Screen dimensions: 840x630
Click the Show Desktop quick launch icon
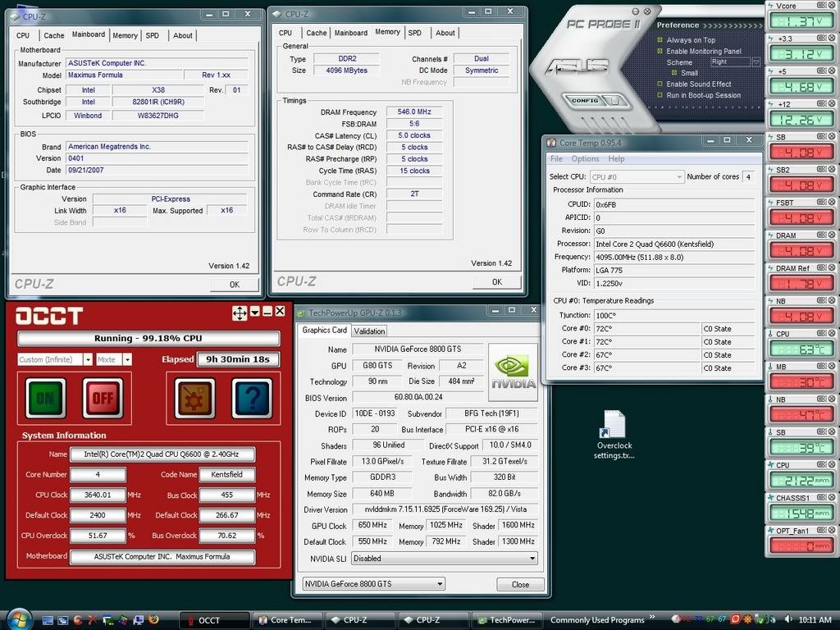pos(48,620)
